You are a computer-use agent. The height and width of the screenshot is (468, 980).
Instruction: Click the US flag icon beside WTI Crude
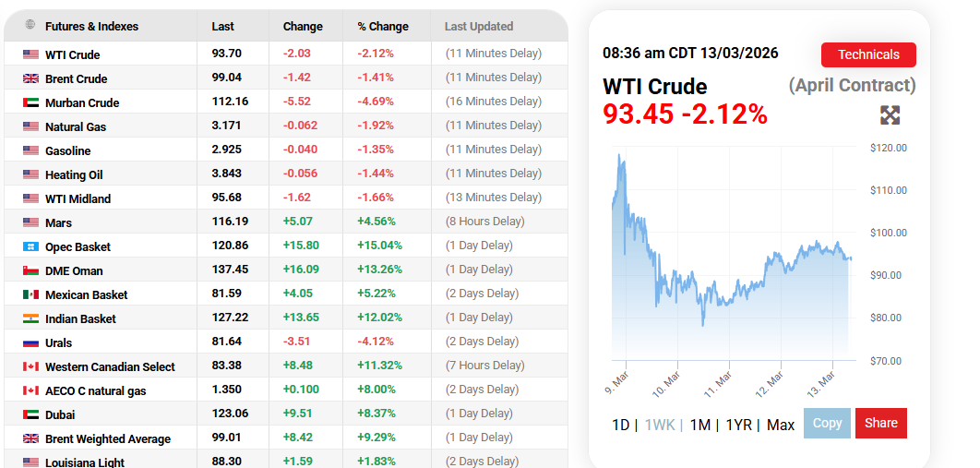pos(31,54)
